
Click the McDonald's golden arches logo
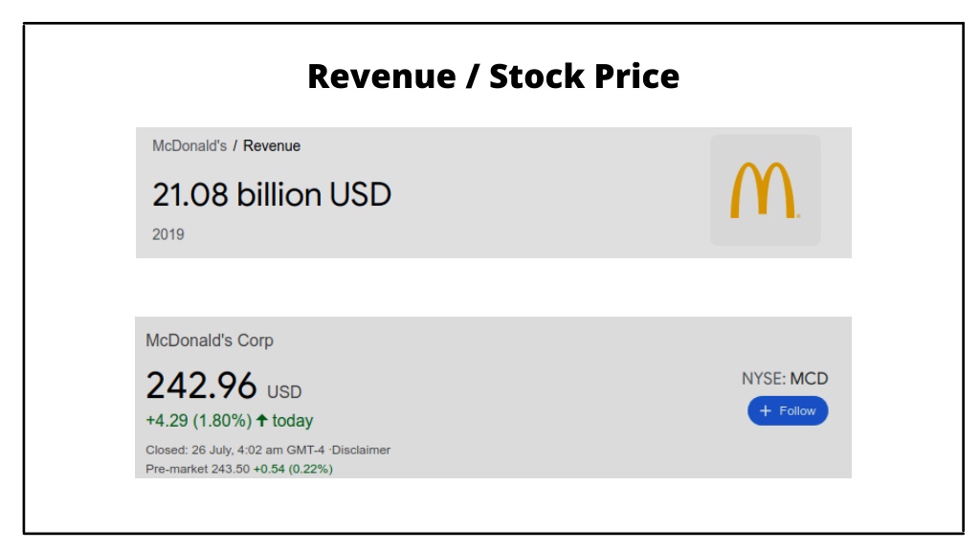pyautogui.click(x=765, y=190)
